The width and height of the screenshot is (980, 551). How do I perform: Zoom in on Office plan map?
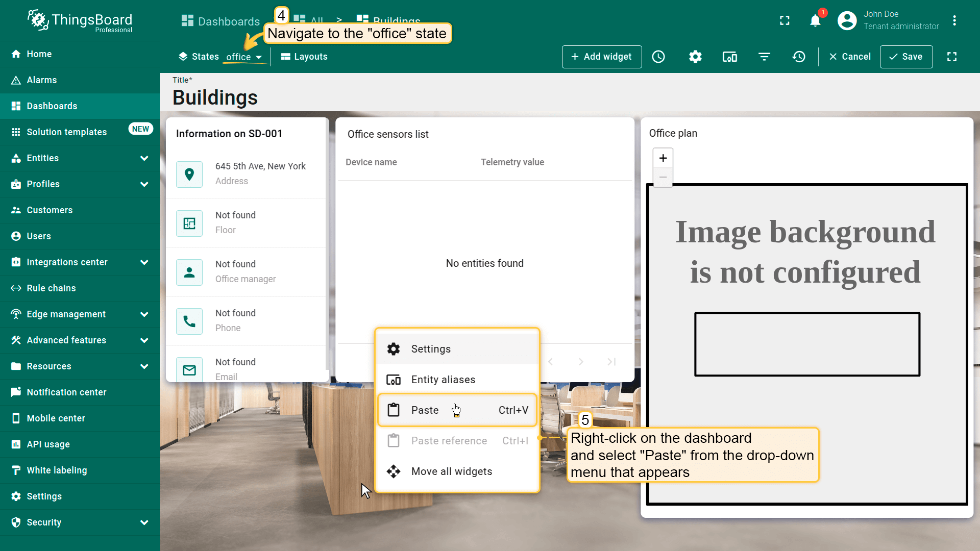point(663,158)
